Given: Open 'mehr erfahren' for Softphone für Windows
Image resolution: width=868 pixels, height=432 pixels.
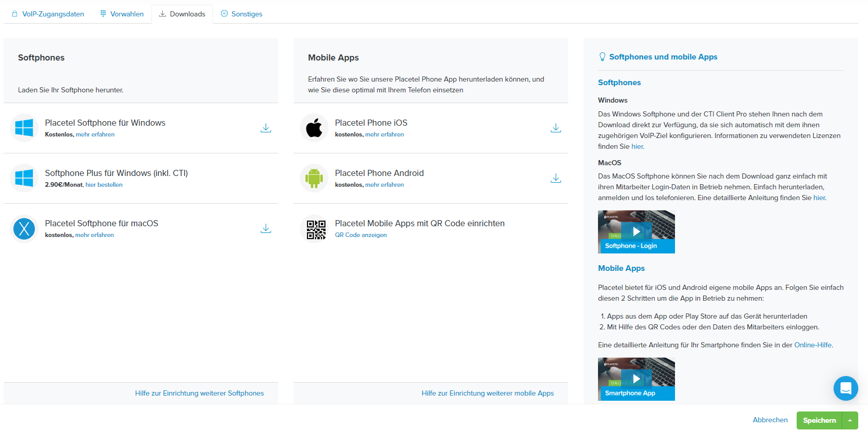Looking at the screenshot, I should 95,134.
